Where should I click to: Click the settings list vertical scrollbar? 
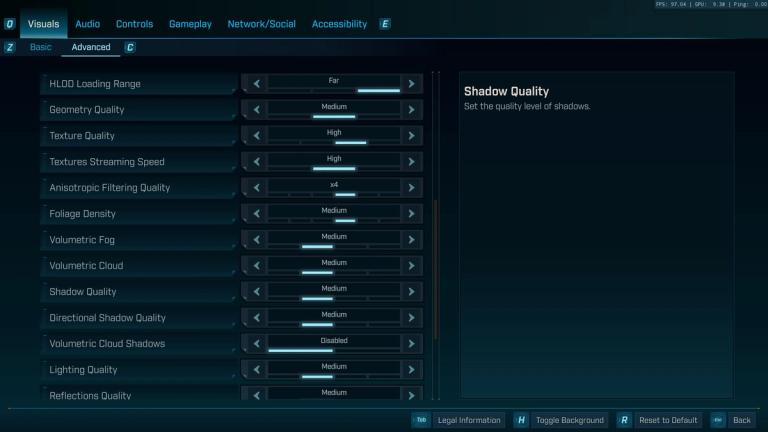(435, 269)
